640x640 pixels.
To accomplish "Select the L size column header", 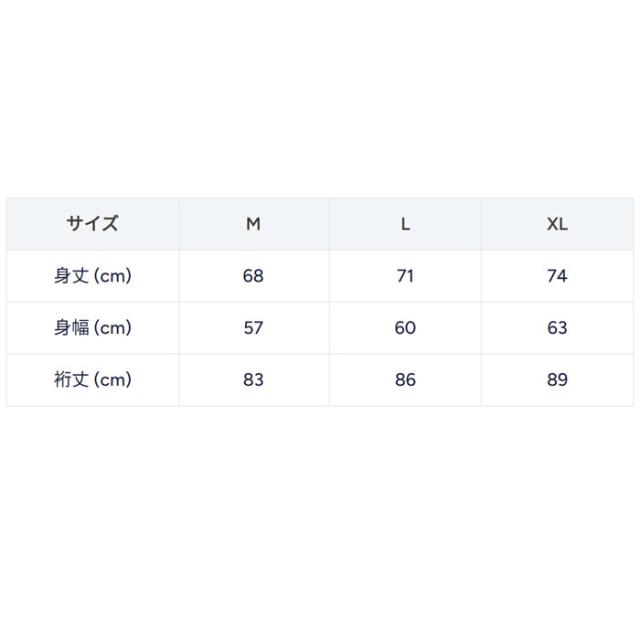I will [405, 224].
